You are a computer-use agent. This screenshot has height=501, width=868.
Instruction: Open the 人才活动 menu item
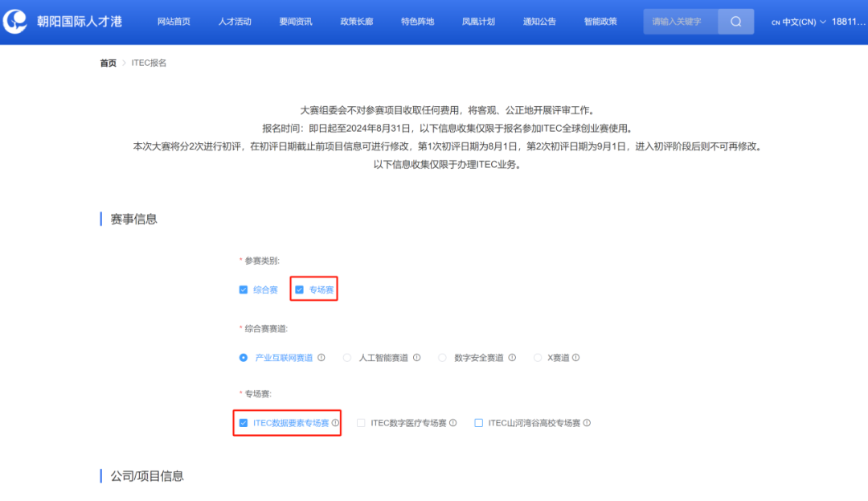(235, 22)
